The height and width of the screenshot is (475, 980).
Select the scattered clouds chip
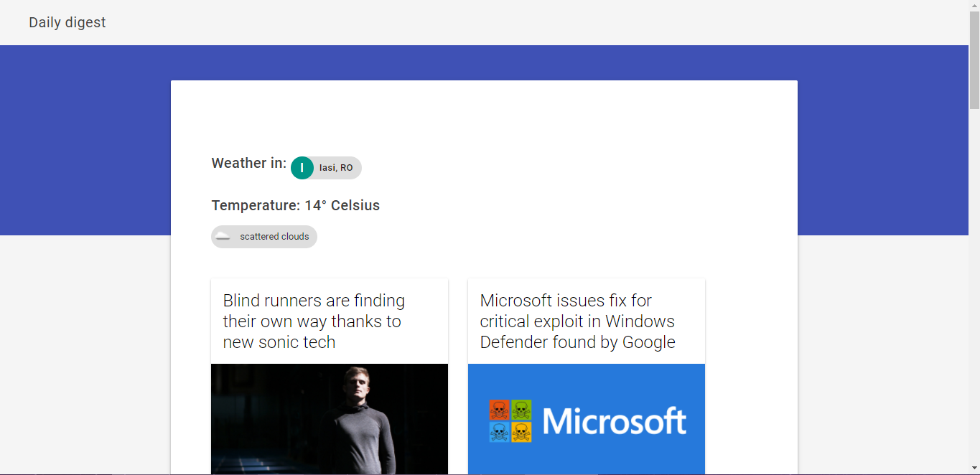(x=264, y=237)
